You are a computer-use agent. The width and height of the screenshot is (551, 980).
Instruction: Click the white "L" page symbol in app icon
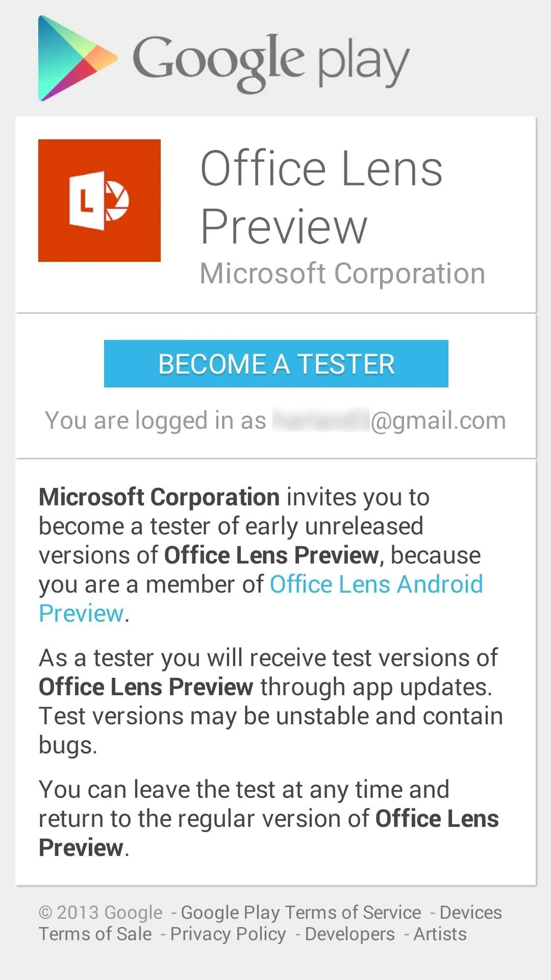[87, 201]
